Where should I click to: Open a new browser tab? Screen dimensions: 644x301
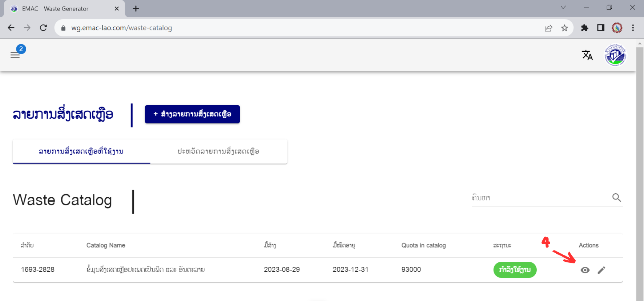[136, 9]
